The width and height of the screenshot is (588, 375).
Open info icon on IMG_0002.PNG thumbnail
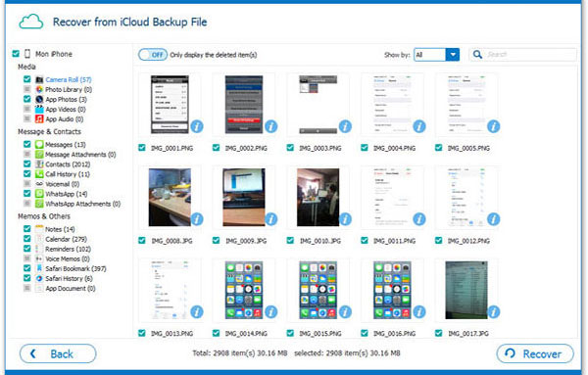click(271, 126)
